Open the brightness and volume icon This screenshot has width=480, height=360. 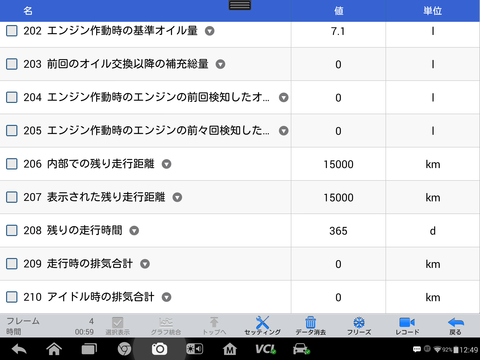(194, 349)
